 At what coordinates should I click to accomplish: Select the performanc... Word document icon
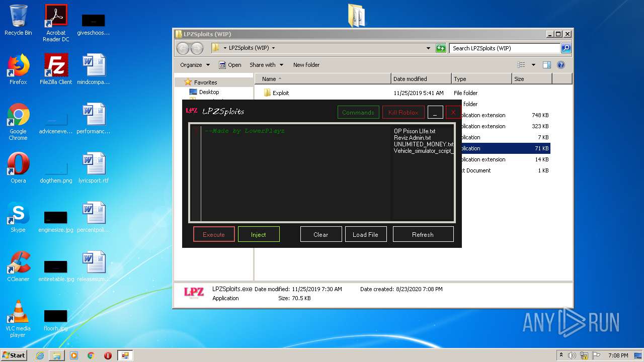point(94,119)
